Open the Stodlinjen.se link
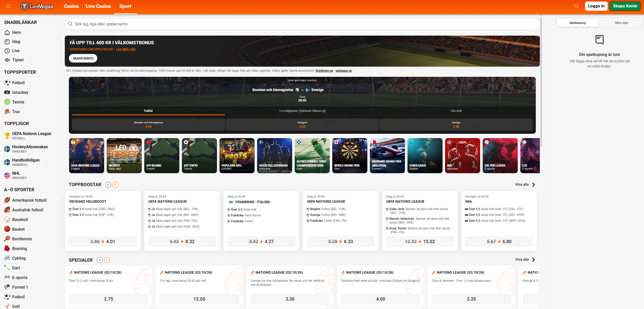The image size is (644, 309). pos(324,71)
